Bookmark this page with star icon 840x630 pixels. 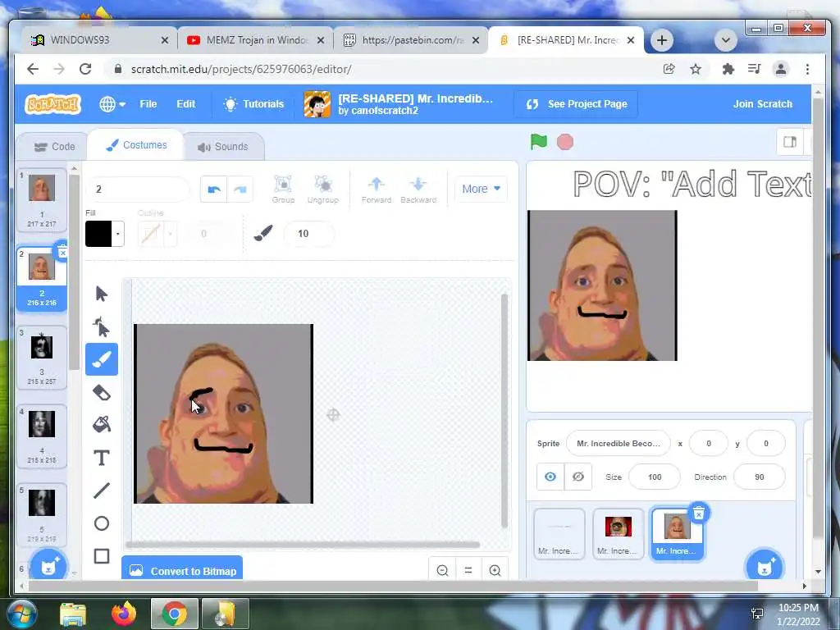[696, 69]
